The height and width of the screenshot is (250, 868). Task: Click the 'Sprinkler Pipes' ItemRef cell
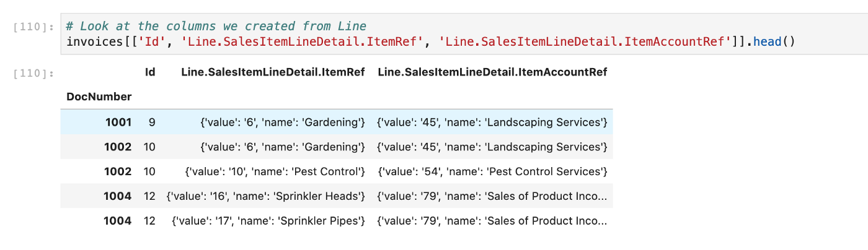[x=268, y=221]
